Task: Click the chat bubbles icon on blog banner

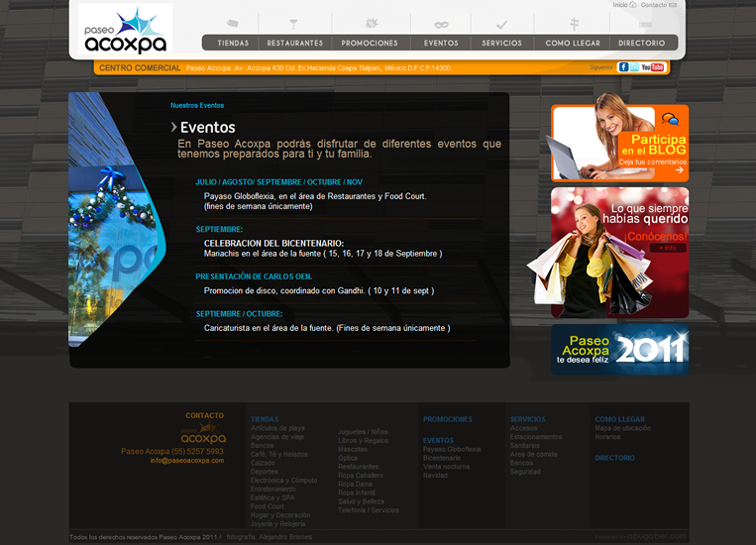Action: coord(670,119)
